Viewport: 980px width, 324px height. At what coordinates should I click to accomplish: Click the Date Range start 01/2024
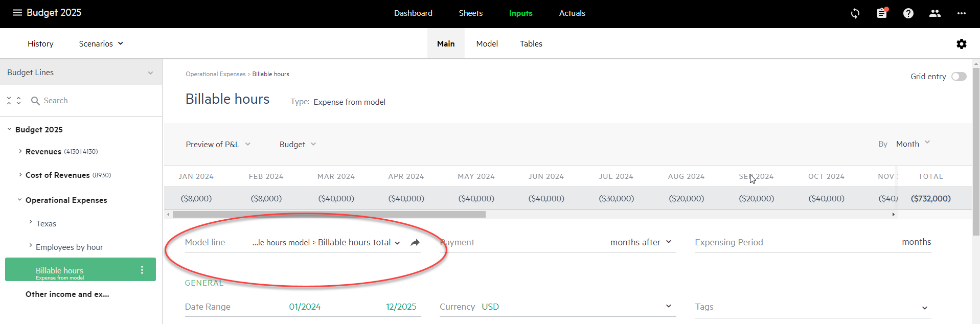305,307
